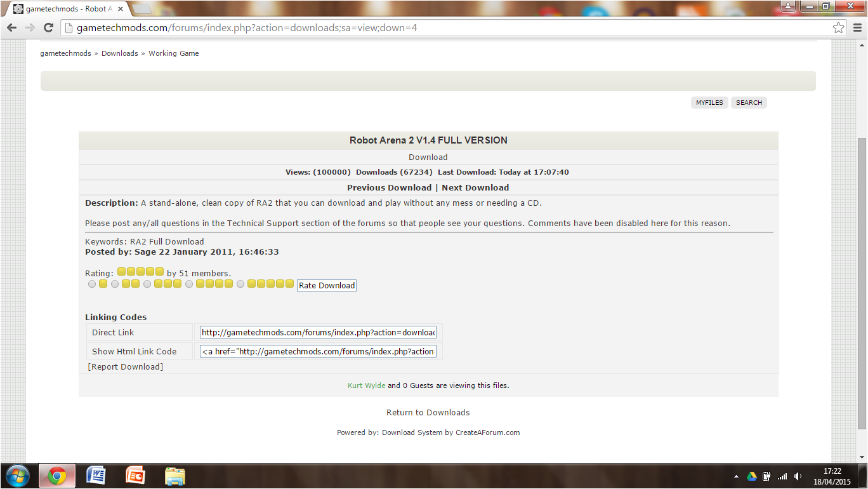Click Return to Downloads
The image size is (868, 489).
coord(428,412)
